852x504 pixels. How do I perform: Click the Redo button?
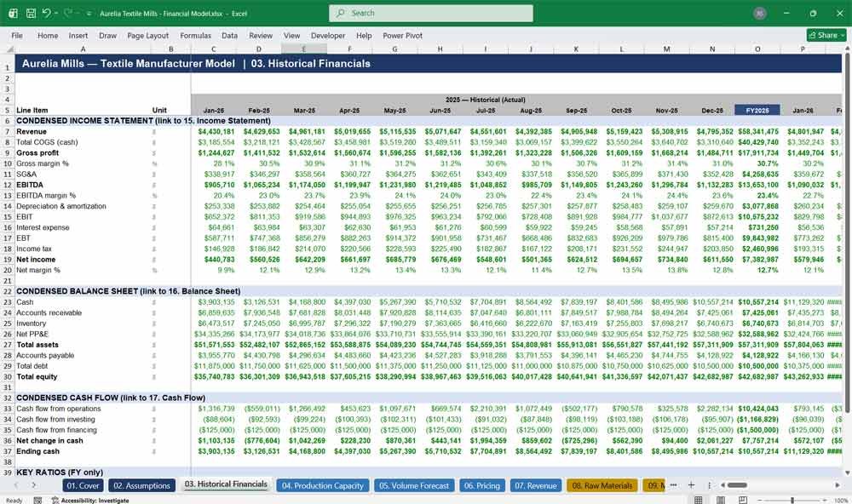tap(68, 13)
